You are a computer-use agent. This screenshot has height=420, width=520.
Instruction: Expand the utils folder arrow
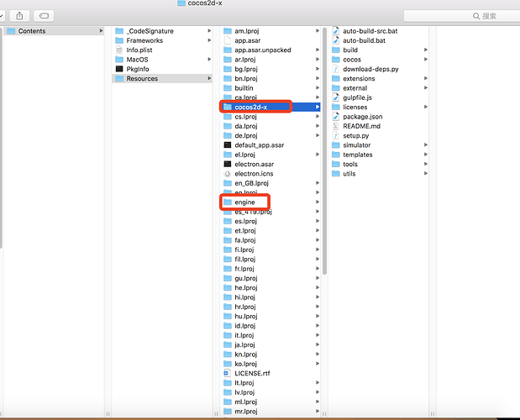pos(426,173)
